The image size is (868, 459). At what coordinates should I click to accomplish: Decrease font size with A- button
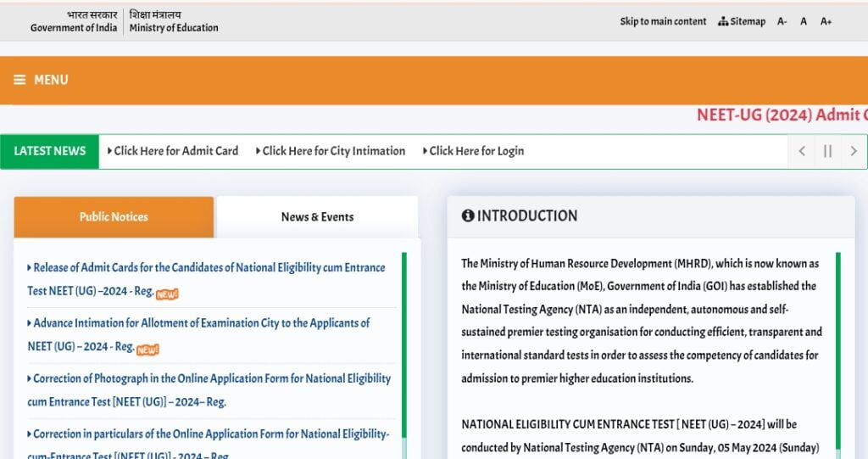click(x=782, y=21)
